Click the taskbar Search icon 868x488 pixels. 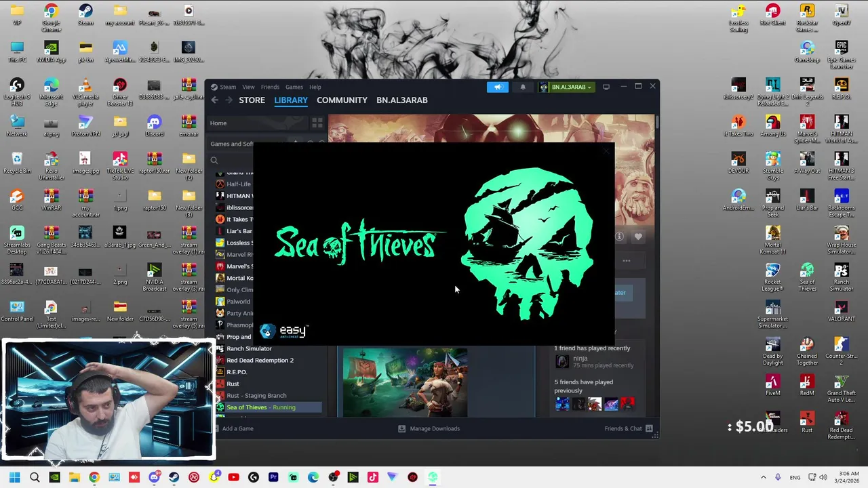35,477
